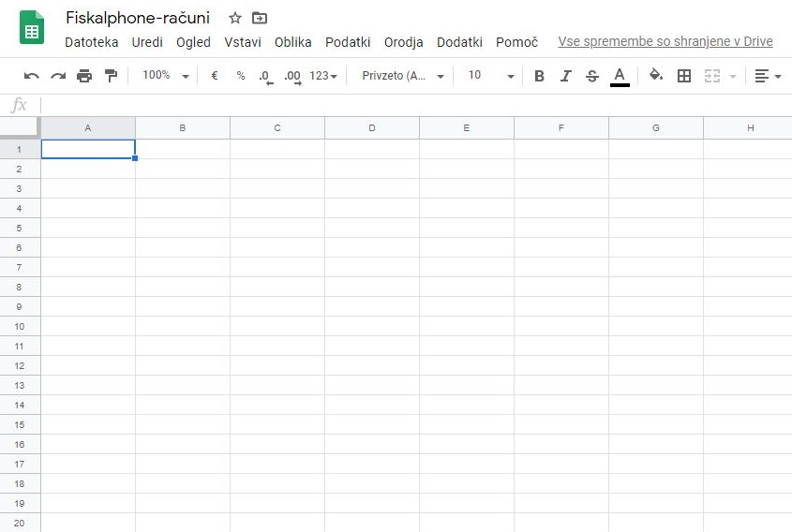This screenshot has height=532, width=792.
Task: Select row 8 header
Action: 20,288
